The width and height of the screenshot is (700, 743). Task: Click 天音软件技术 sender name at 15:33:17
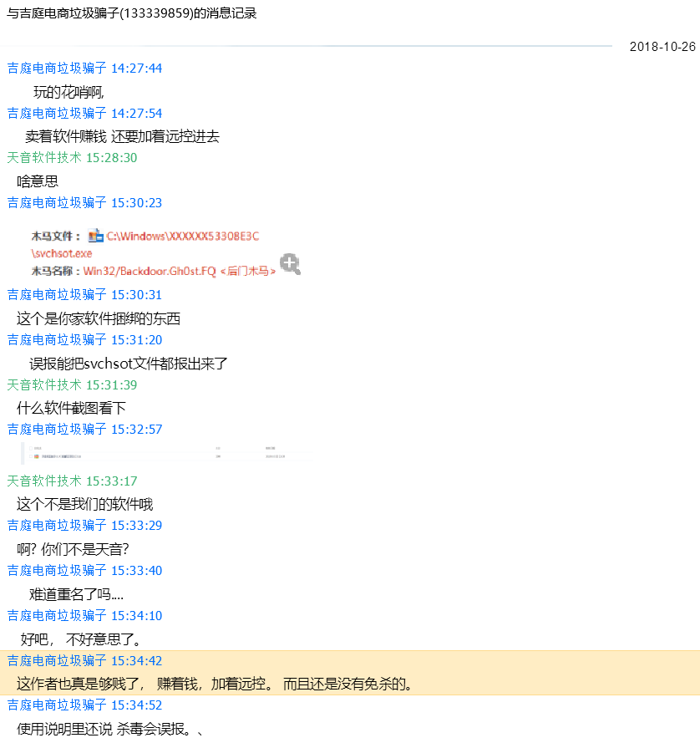click(x=44, y=481)
